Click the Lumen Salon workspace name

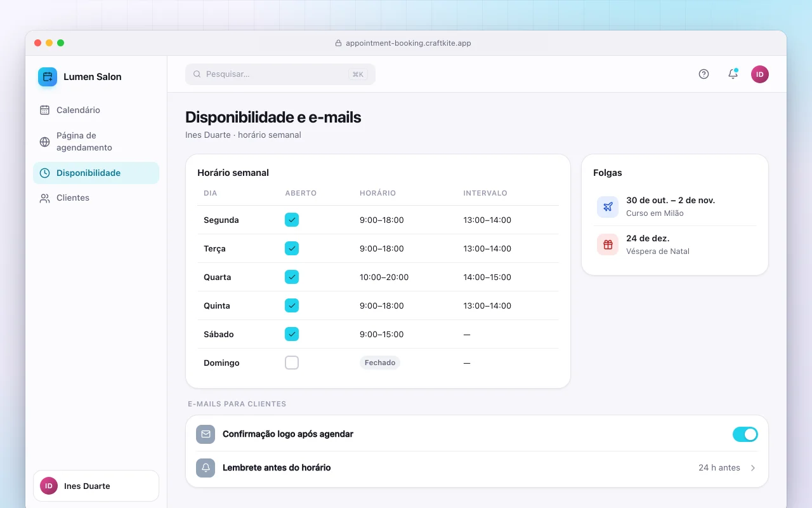pyautogui.click(x=93, y=77)
